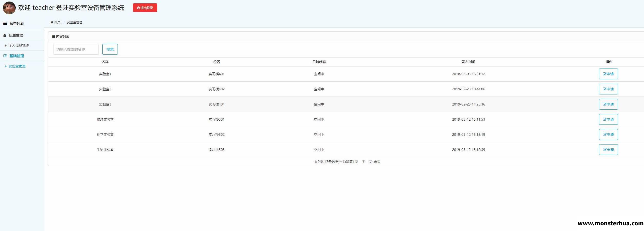This screenshot has width=644, height=231.
Task: Select the 生物实验室 name cell
Action: click(105, 150)
